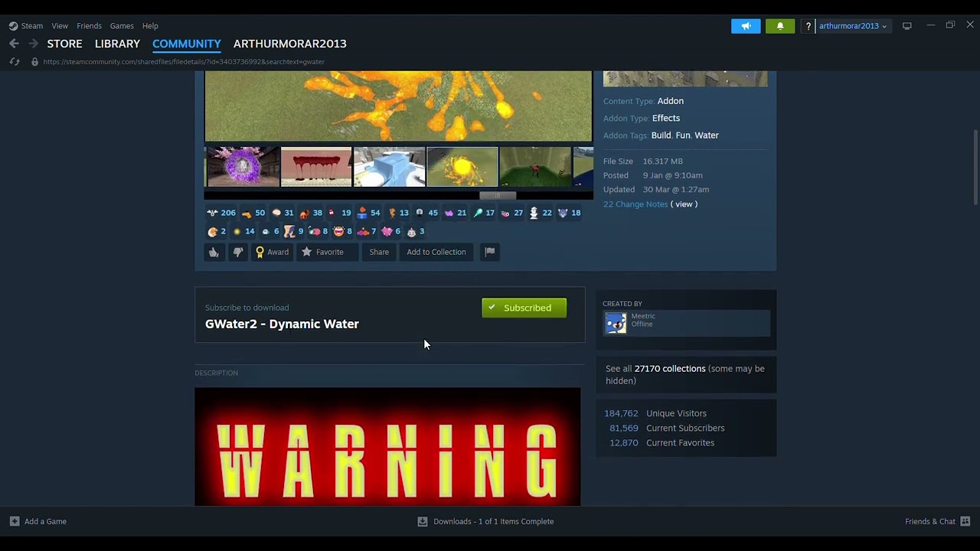Click the award icon with count 50
The width and height of the screenshot is (980, 551).
point(246,213)
